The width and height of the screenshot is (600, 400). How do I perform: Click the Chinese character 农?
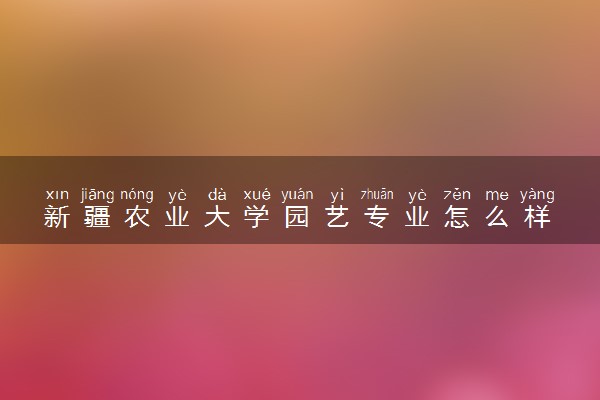[137, 217]
